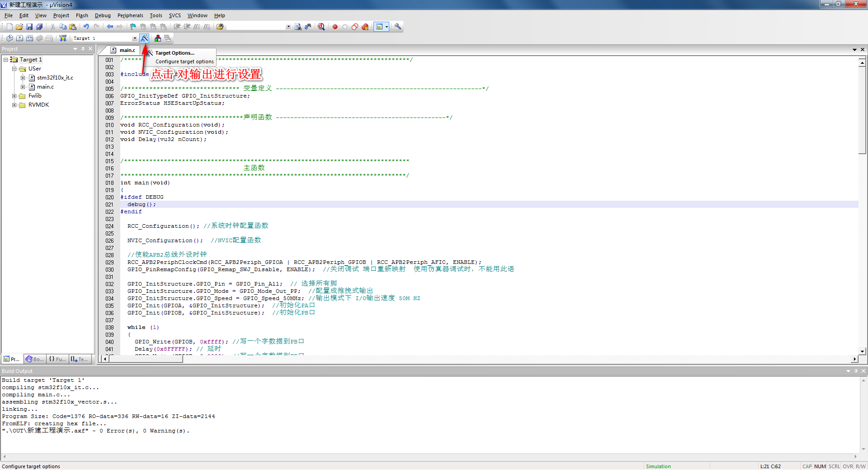
Task: Click the Comment selection icon
Action: (197, 27)
